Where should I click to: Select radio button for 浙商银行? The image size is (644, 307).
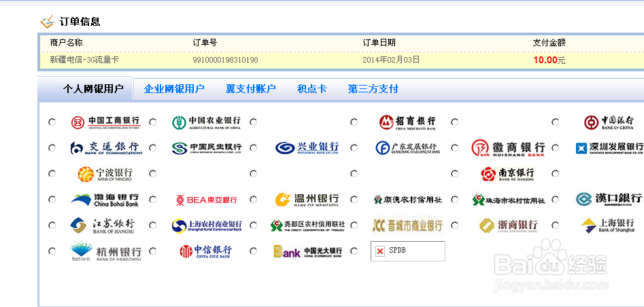click(455, 225)
